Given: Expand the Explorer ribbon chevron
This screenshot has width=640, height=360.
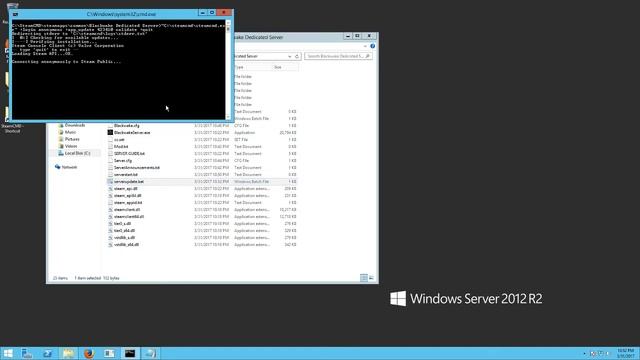Looking at the screenshot, I should (x=365, y=46).
